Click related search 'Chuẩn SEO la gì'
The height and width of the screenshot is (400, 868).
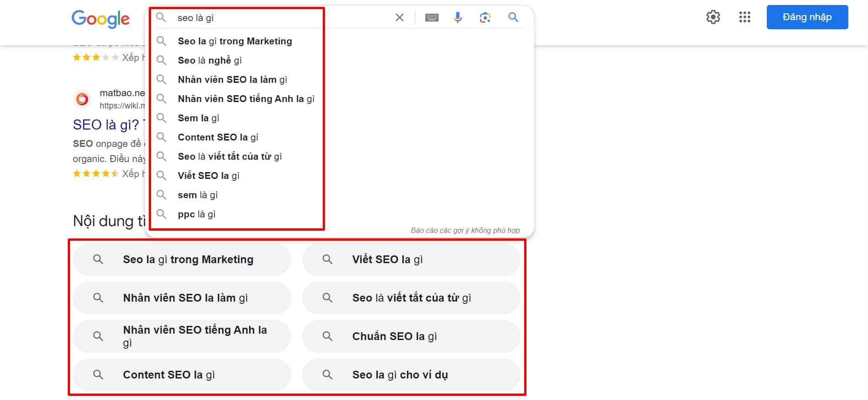pyautogui.click(x=411, y=336)
